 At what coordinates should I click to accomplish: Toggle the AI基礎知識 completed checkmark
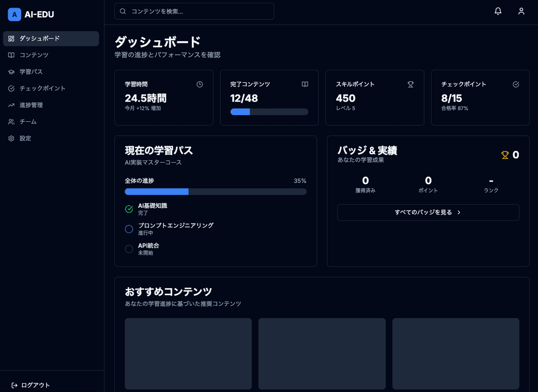(129, 209)
